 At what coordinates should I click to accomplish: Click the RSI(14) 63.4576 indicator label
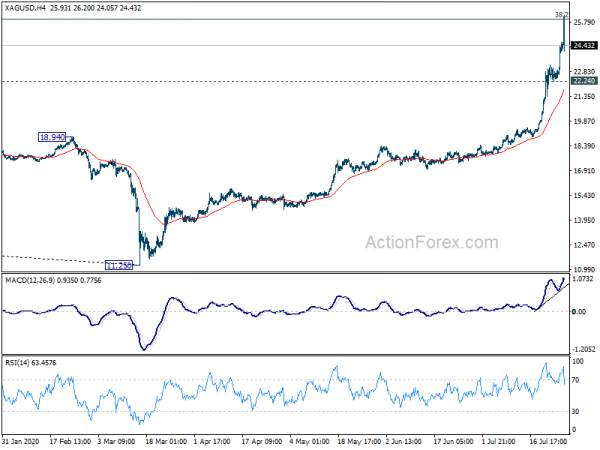click(x=31, y=362)
